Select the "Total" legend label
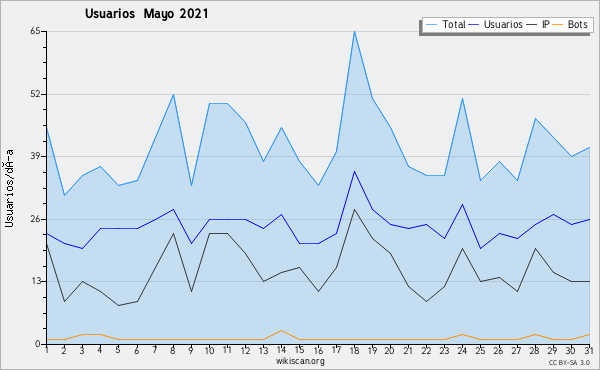 (x=454, y=24)
